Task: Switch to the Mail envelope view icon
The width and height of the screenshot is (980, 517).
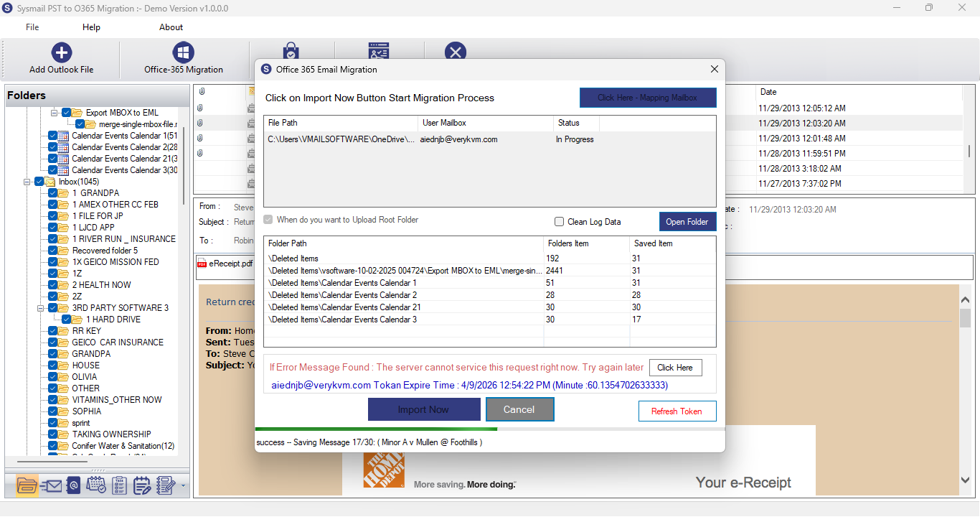Action: click(x=50, y=486)
